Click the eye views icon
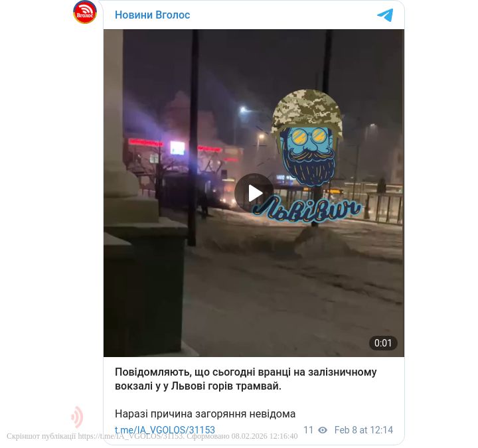478x448 pixels. pyautogui.click(x=323, y=430)
